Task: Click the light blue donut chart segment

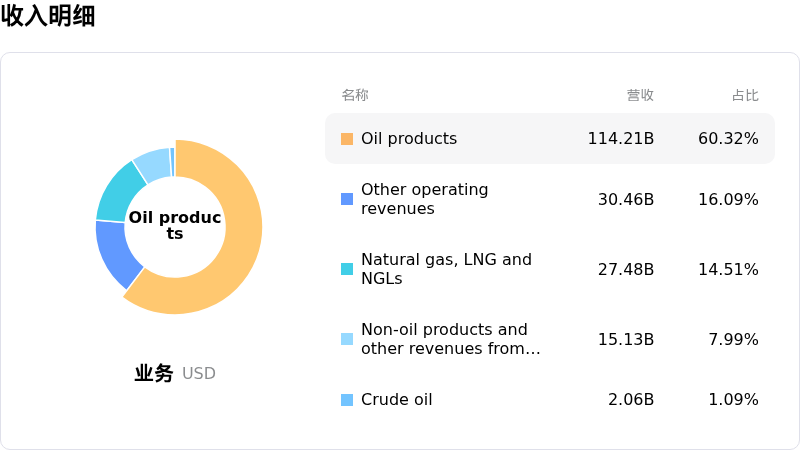Action: click(152, 162)
